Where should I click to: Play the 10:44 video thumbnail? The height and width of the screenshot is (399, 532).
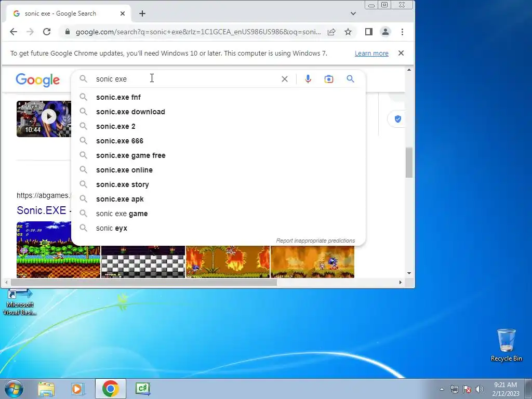pos(44,119)
